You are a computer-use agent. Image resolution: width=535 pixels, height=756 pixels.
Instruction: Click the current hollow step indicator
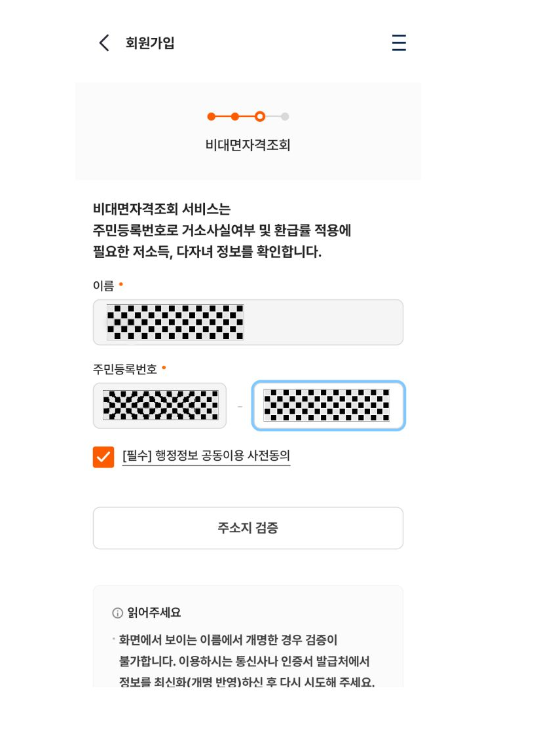point(259,117)
